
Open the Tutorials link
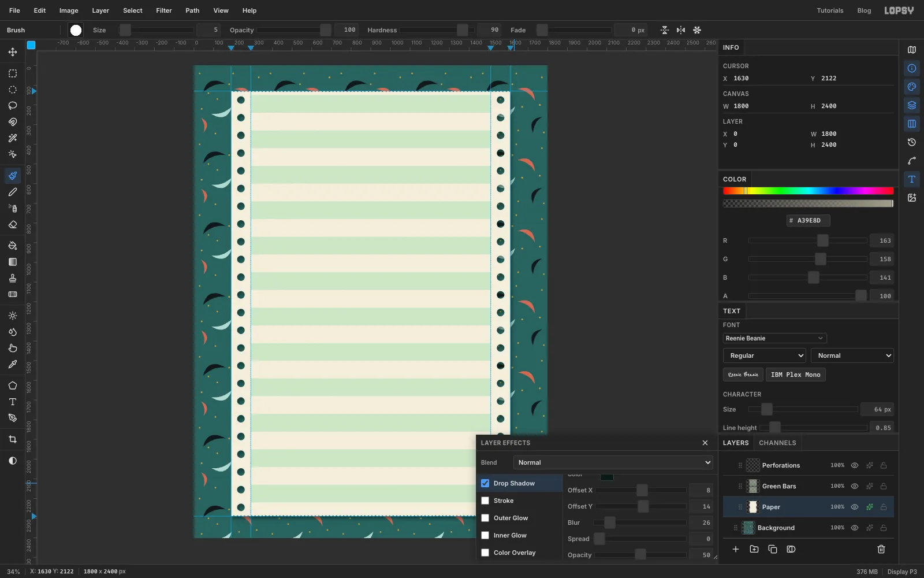pyautogui.click(x=830, y=10)
